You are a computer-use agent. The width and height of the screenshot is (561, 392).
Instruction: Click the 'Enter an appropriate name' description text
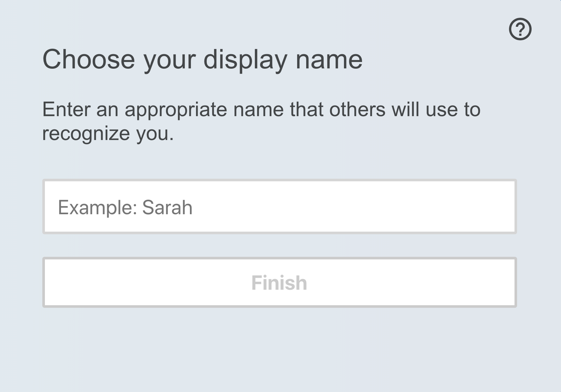(261, 121)
